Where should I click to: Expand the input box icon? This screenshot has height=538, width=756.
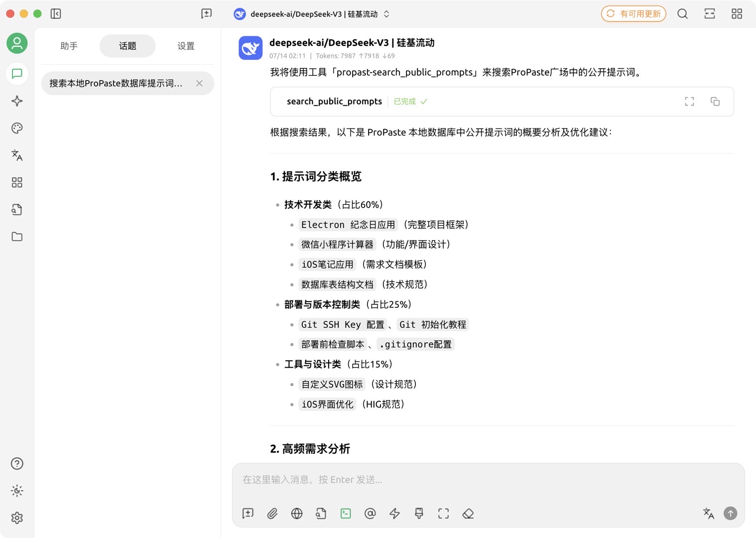(443, 514)
